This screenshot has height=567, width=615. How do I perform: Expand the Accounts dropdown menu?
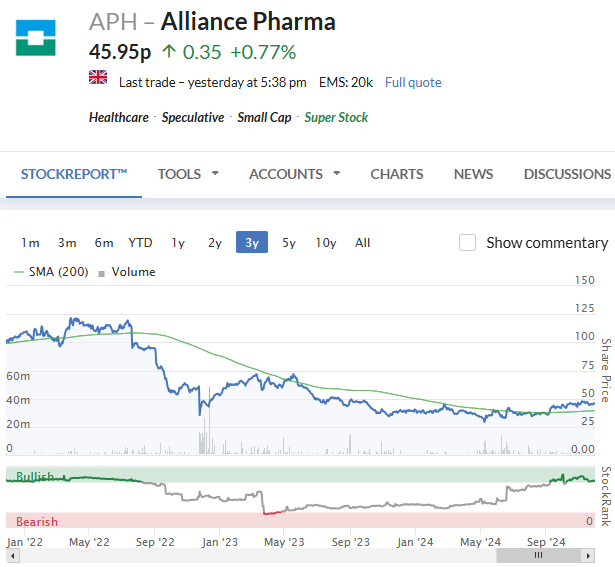pyautogui.click(x=295, y=174)
